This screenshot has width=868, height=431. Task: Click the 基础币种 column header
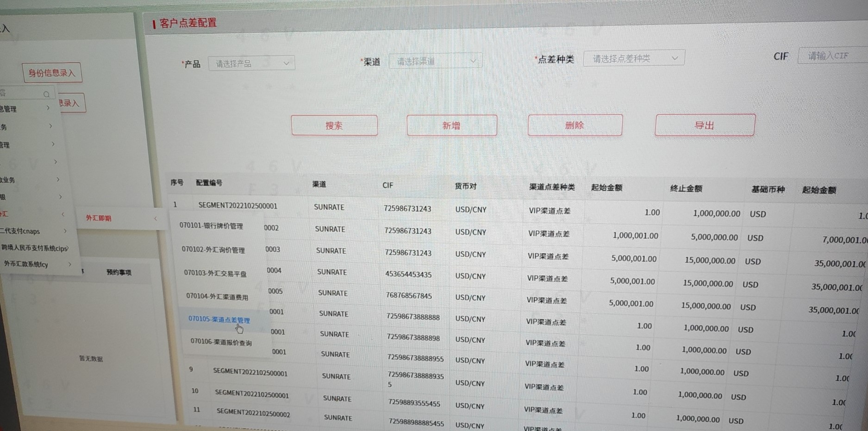tap(768, 189)
